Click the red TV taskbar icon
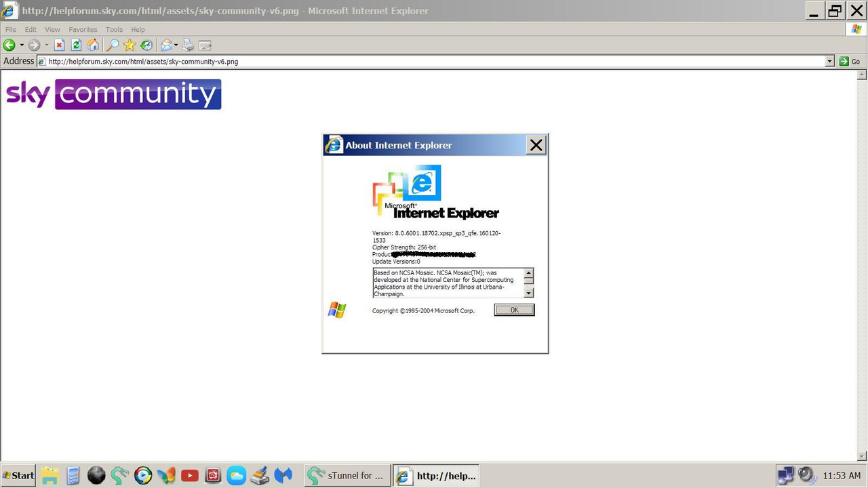868x488 pixels. pos(213,475)
